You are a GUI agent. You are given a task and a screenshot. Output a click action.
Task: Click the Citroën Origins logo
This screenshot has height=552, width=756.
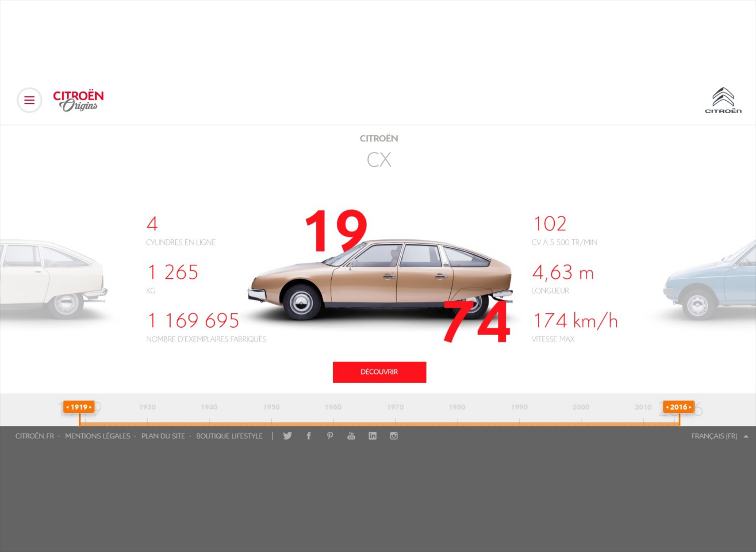coord(78,100)
